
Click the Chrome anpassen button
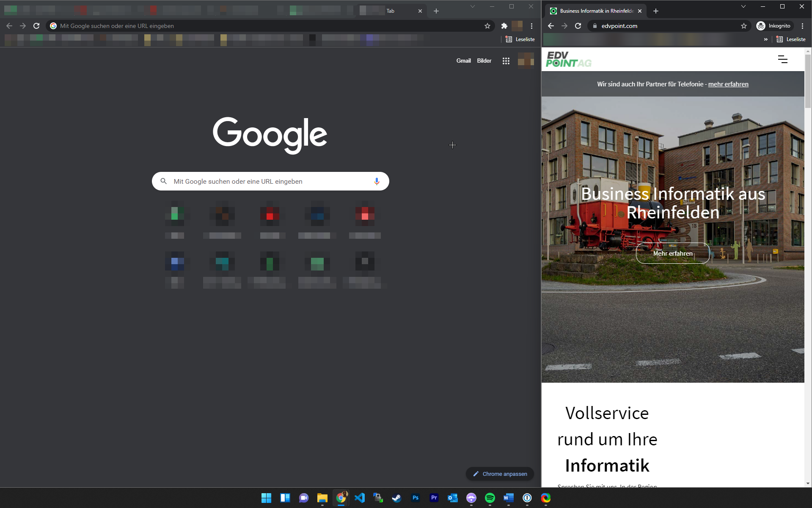(x=500, y=474)
